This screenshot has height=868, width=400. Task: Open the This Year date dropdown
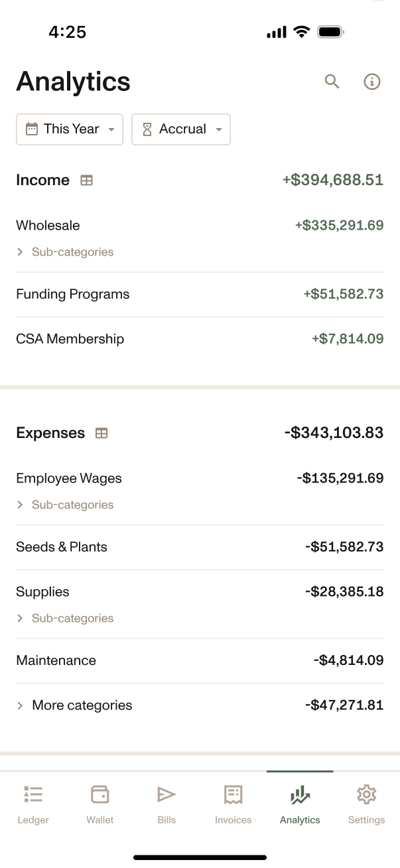tap(70, 129)
